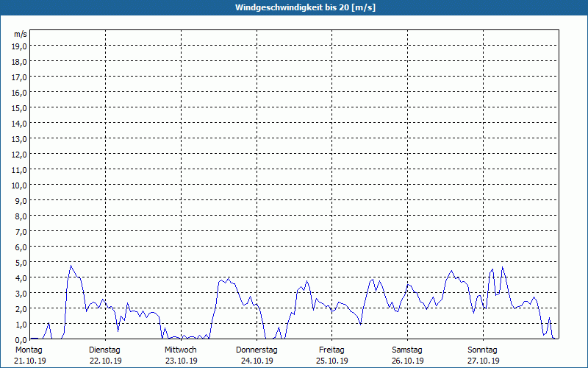Screen dimensions: 588x368
Task: Click the '19,0' y-axis label
Action: click(20, 46)
